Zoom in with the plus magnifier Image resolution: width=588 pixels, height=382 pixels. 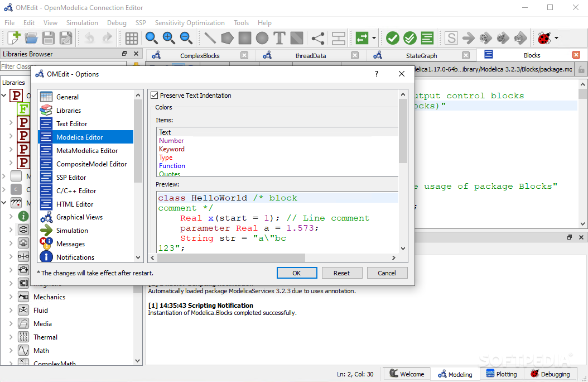(x=168, y=38)
